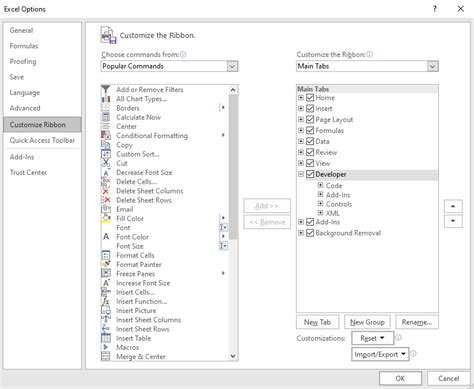Select the Cut scissors icon
The image size is (474, 389).
coord(106,163)
